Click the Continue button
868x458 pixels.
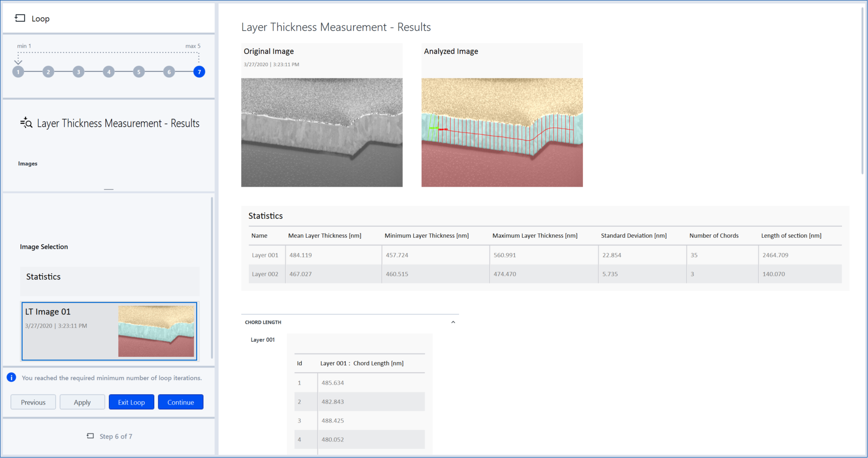[x=181, y=402]
